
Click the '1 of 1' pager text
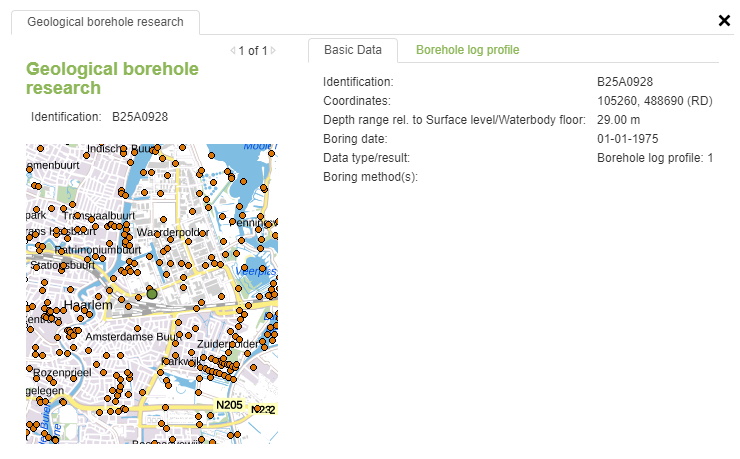click(253, 50)
